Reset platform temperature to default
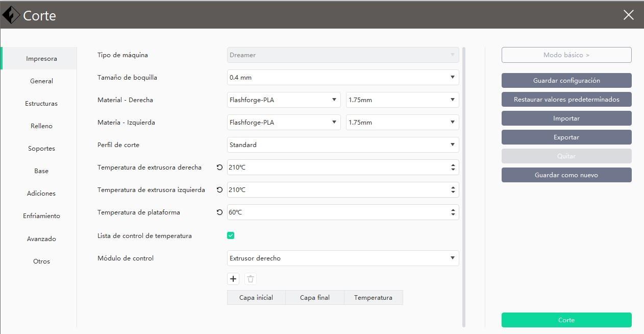The image size is (644, 334). 219,212
